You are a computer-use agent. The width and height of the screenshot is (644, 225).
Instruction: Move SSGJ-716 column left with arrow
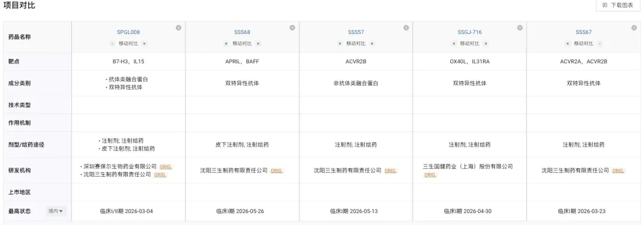tap(454, 43)
